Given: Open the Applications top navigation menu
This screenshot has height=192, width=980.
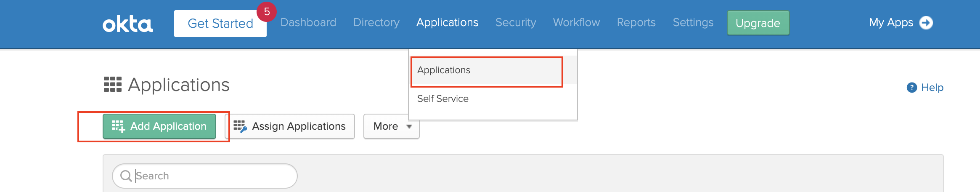Looking at the screenshot, I should pyautogui.click(x=447, y=22).
